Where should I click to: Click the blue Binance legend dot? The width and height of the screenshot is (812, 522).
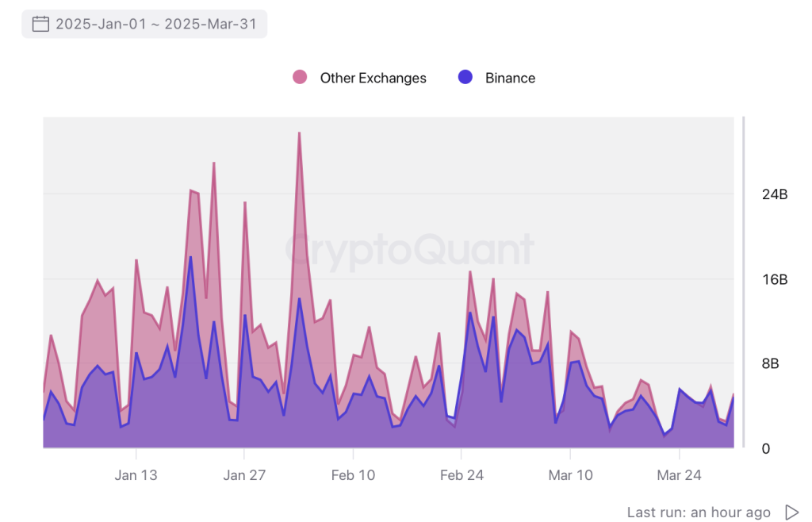click(465, 77)
